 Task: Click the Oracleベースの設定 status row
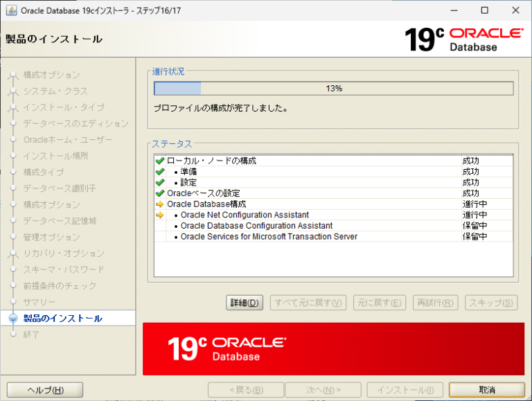point(333,193)
